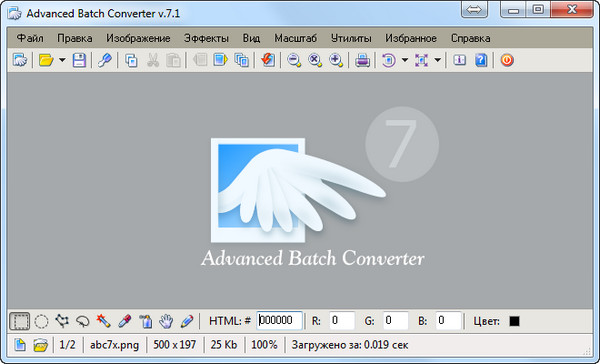Open the Утилиты menu
The width and height of the screenshot is (600, 364).
click(351, 38)
